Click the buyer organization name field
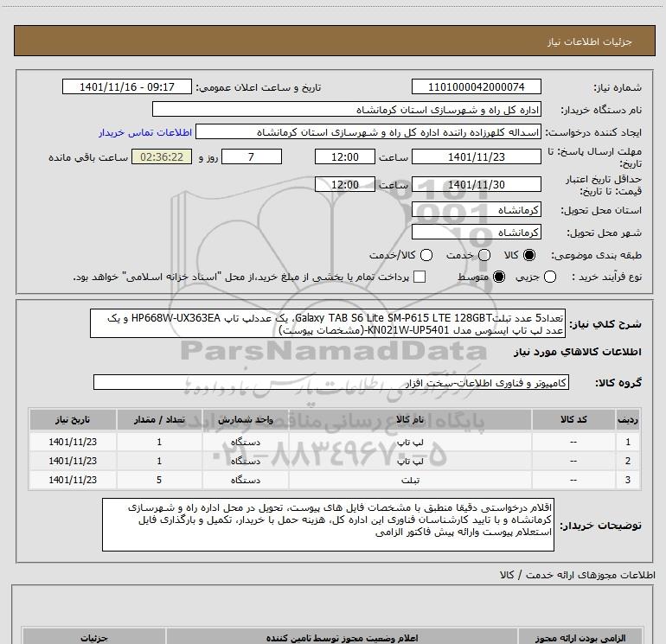Image resolution: width=666 pixels, height=644 pixels. click(347, 109)
